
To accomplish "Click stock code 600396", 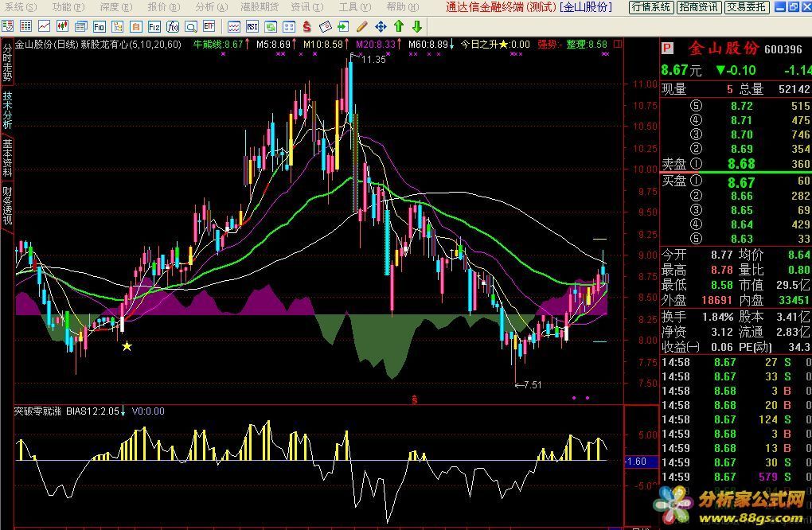I will click(783, 49).
